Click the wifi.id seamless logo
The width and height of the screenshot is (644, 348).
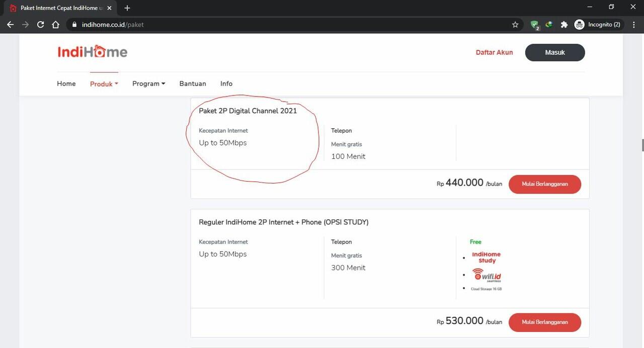click(x=487, y=275)
